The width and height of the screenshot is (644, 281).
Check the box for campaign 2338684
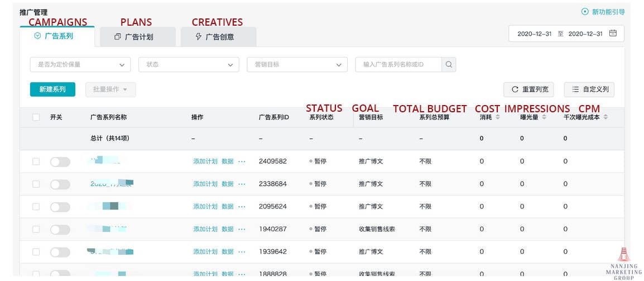point(36,184)
